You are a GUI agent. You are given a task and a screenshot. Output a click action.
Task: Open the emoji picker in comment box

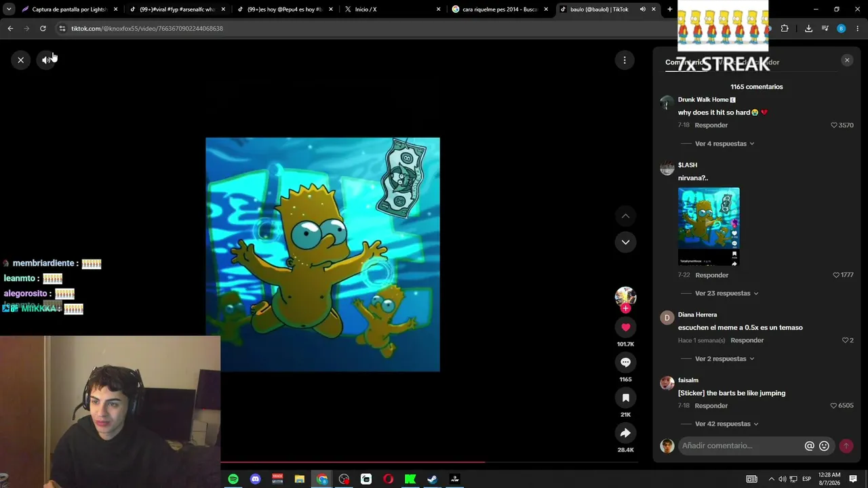pyautogui.click(x=824, y=446)
